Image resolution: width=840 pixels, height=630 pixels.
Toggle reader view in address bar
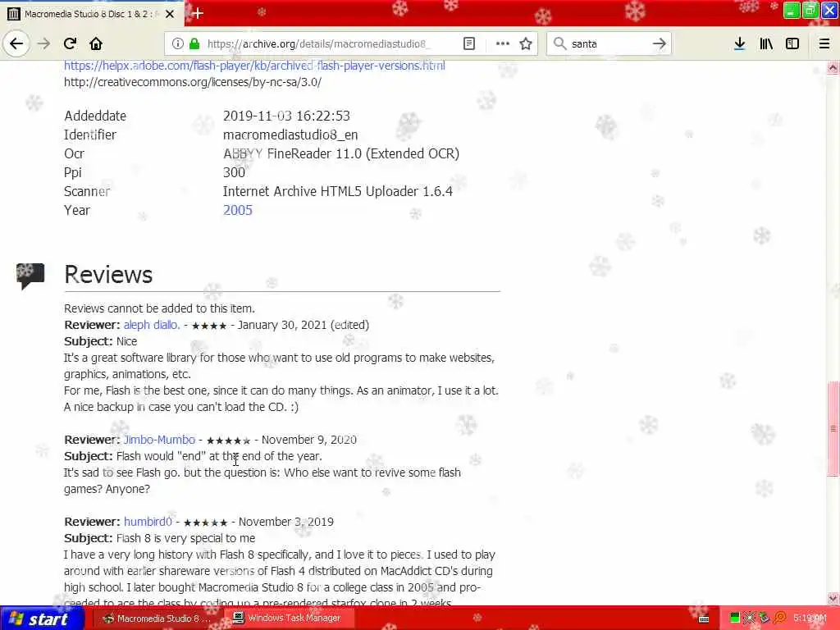pyautogui.click(x=468, y=43)
